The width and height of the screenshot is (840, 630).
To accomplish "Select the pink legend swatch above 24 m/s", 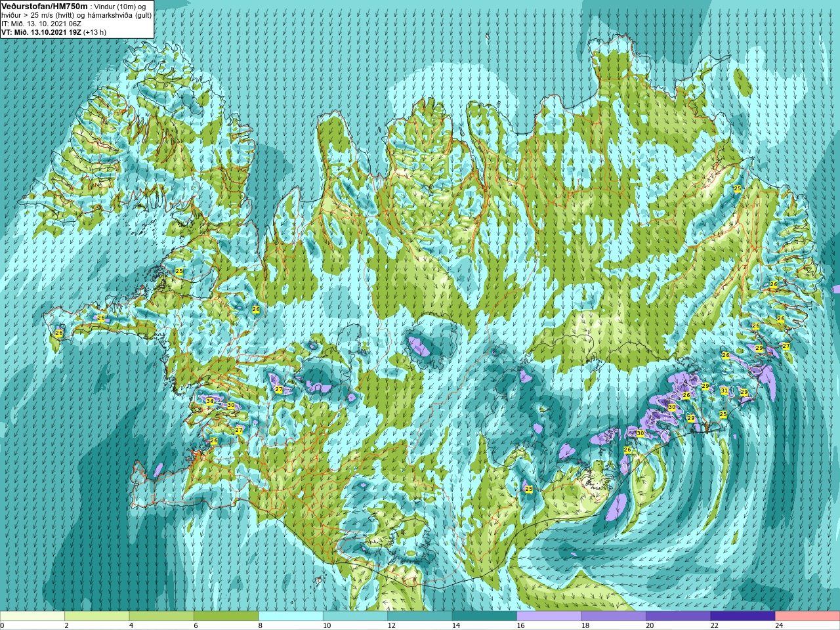I will [x=807, y=616].
